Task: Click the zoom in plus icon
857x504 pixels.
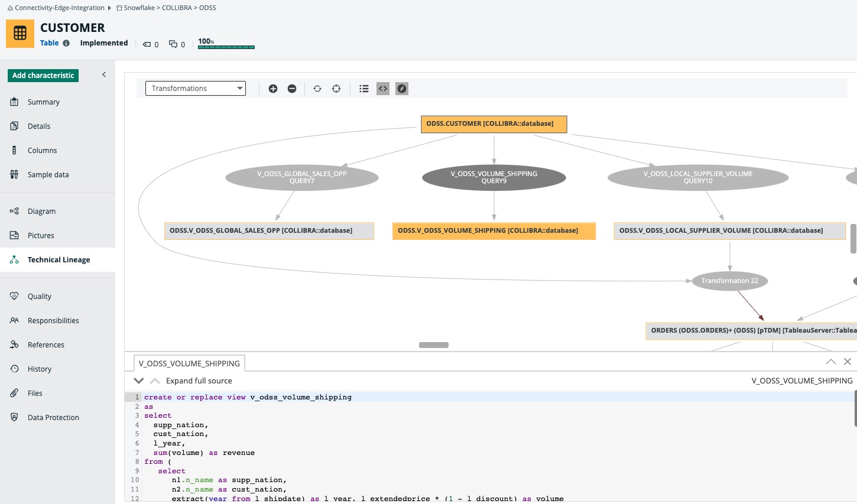Action: point(273,89)
